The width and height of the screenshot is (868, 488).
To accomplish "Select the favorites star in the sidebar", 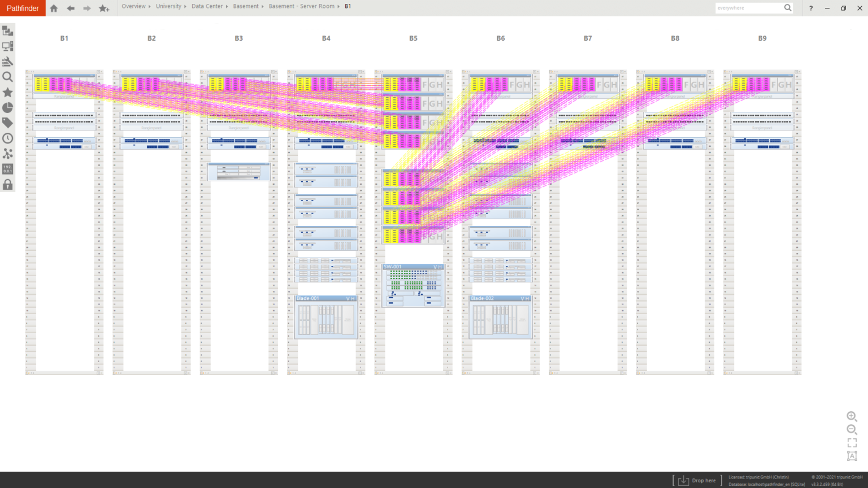I will 7,92.
